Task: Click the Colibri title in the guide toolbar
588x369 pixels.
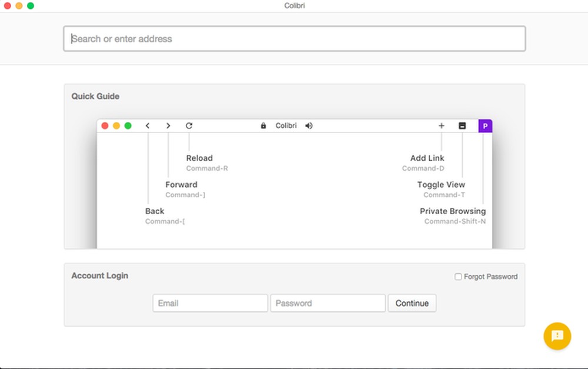Action: coord(286,125)
